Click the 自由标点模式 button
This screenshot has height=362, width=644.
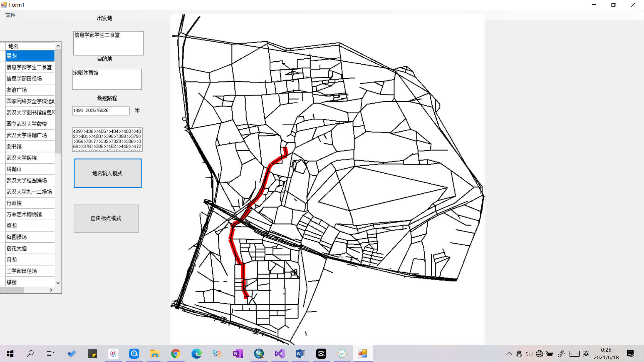click(x=106, y=218)
